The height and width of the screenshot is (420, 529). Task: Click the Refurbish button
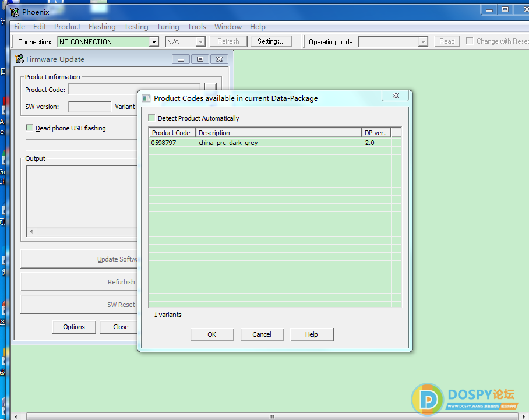pos(79,282)
